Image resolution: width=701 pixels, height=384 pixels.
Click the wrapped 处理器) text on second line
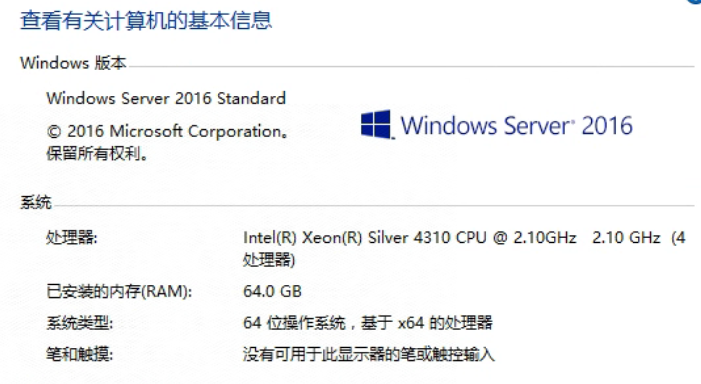[269, 260]
